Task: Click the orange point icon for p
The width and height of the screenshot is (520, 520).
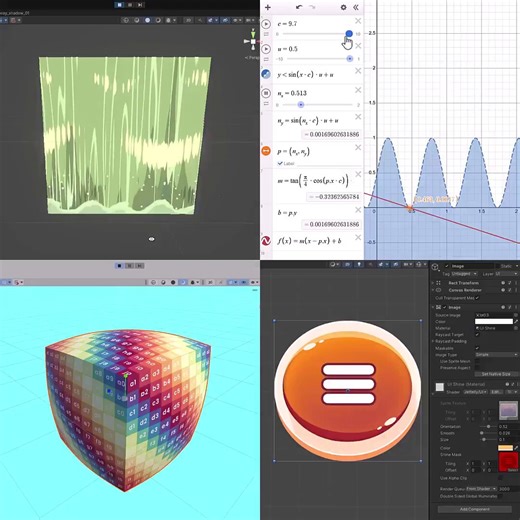Action: (266, 151)
